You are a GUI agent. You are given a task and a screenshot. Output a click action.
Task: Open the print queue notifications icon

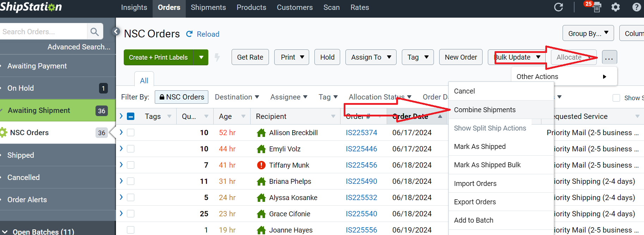[x=597, y=7]
